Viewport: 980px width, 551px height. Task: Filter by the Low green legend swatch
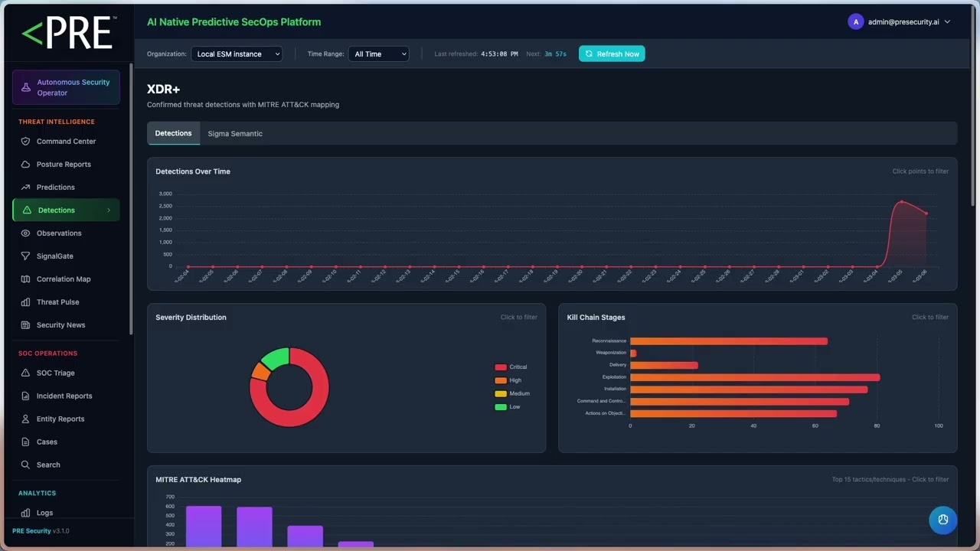coord(501,407)
